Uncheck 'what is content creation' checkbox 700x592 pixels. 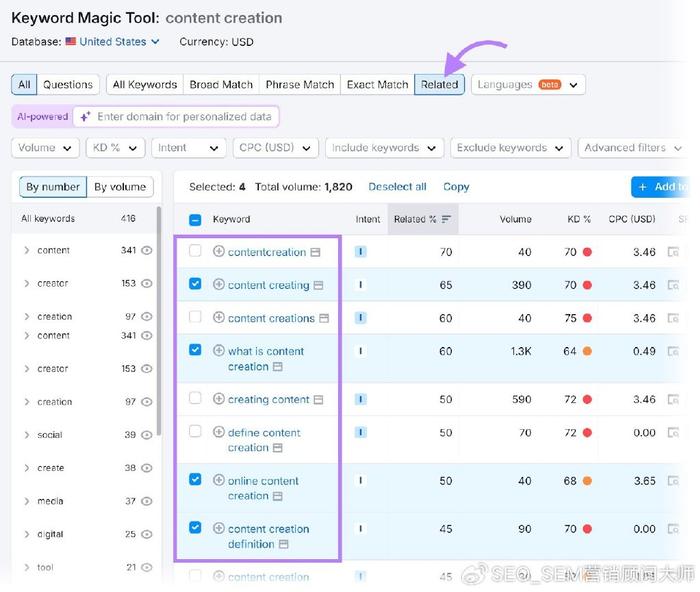[195, 350]
